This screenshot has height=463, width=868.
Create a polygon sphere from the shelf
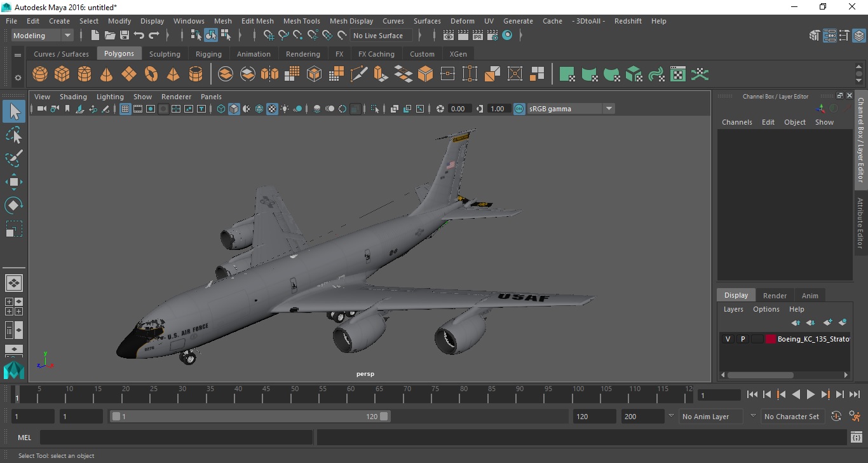40,74
